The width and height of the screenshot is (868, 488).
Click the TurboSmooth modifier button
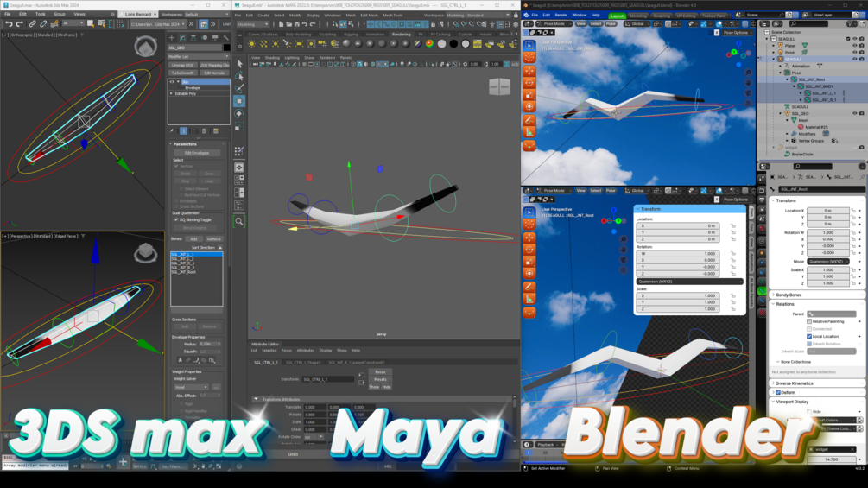183,73
